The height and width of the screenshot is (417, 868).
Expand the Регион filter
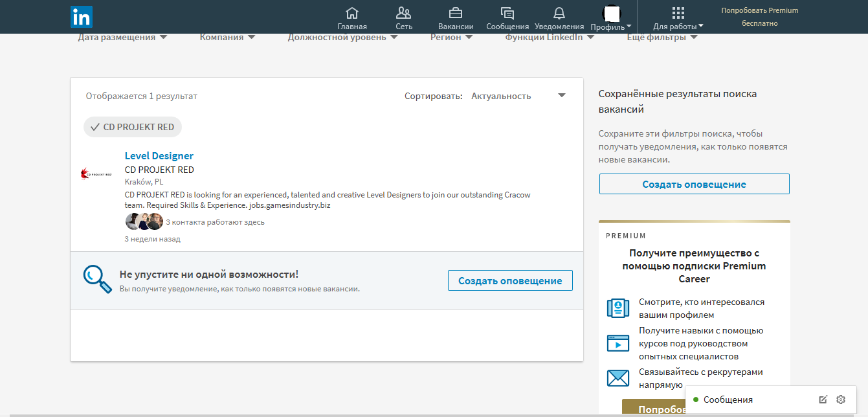tap(451, 37)
